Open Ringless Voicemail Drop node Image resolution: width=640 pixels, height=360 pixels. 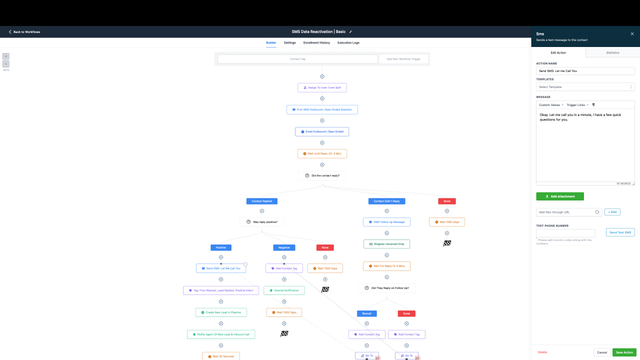click(x=387, y=244)
